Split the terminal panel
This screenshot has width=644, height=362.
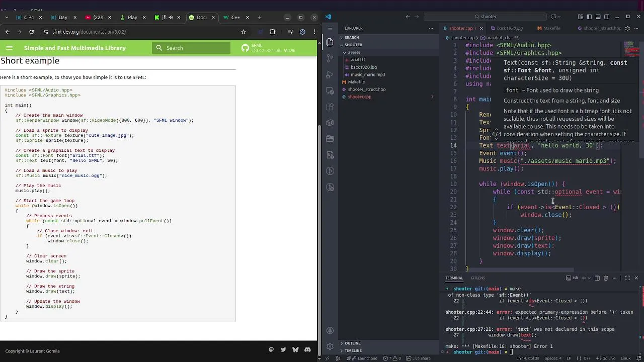pos(597,278)
